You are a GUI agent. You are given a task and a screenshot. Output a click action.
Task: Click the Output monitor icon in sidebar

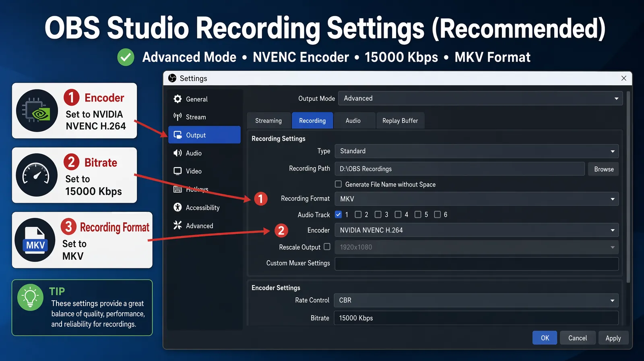pyautogui.click(x=178, y=135)
